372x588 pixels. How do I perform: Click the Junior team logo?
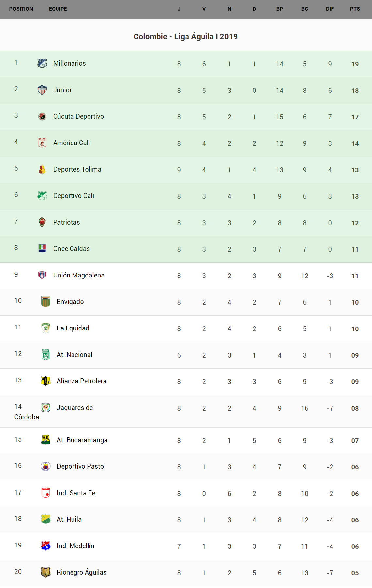(42, 90)
